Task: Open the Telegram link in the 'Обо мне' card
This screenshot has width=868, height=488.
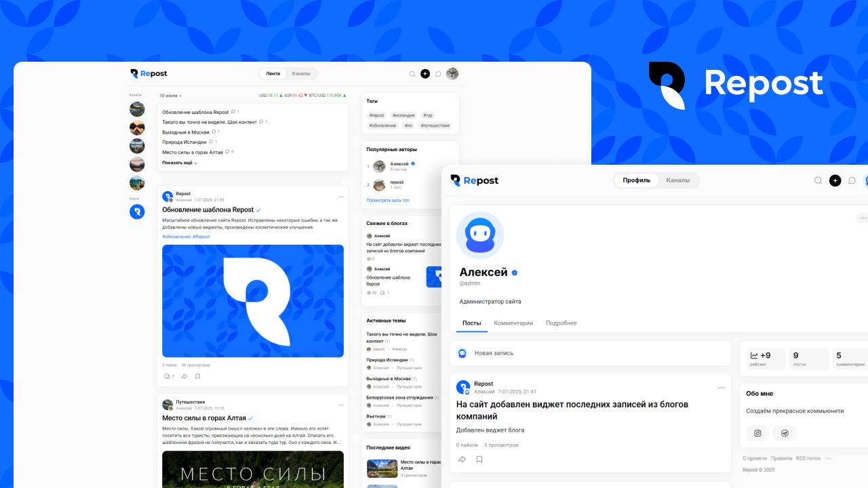Action: coord(785,433)
